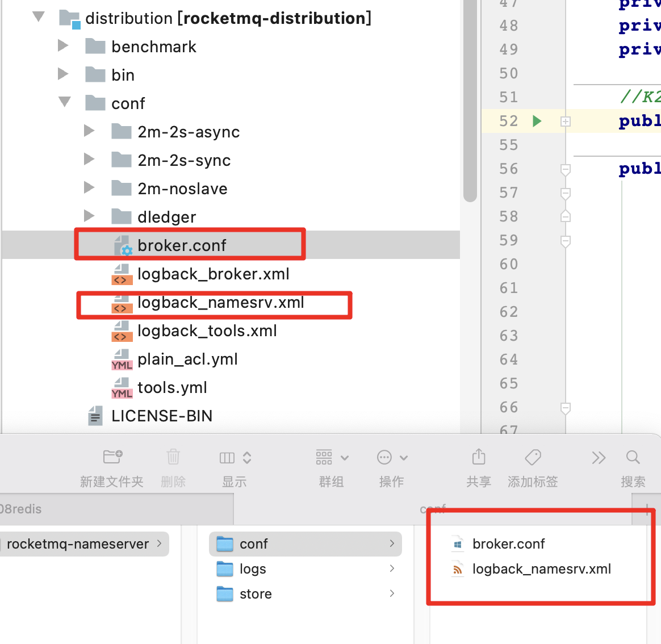Expand the folded code block at line 52

point(565,122)
